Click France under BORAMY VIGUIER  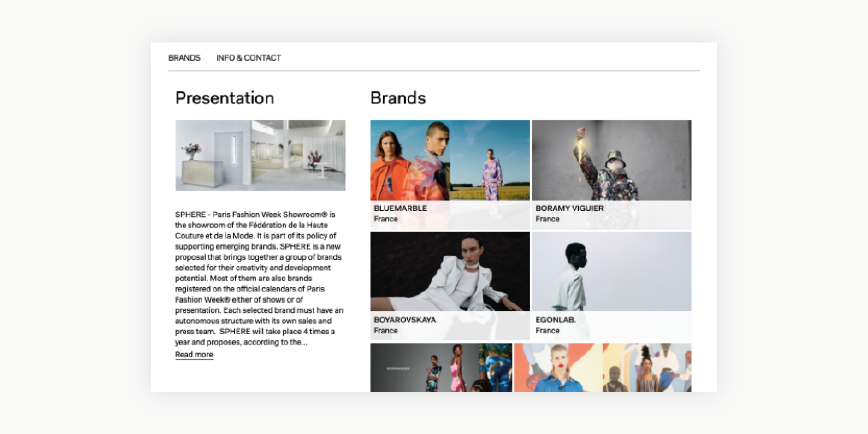(547, 219)
